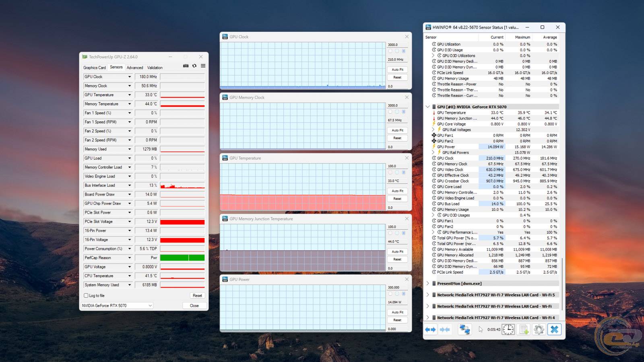Image resolution: width=644 pixels, height=362 pixels.
Task: Click Reset in the GPU Memory Clock graph
Action: (398, 138)
